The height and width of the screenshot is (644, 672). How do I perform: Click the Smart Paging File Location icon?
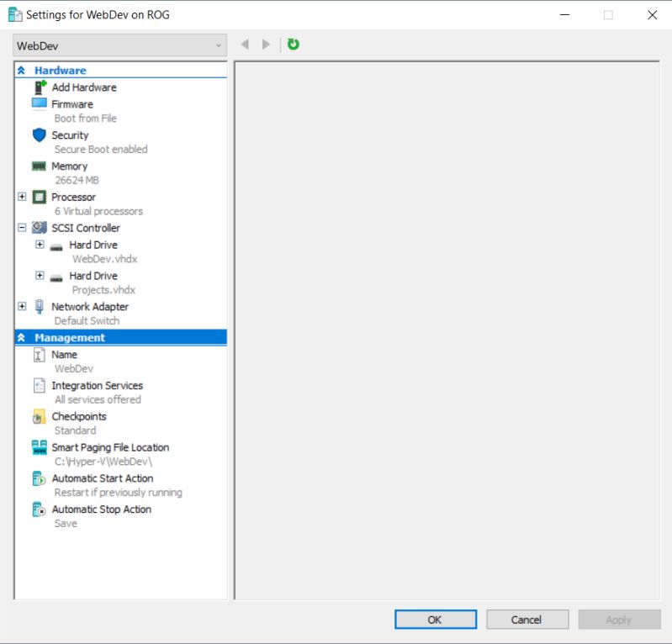39,447
